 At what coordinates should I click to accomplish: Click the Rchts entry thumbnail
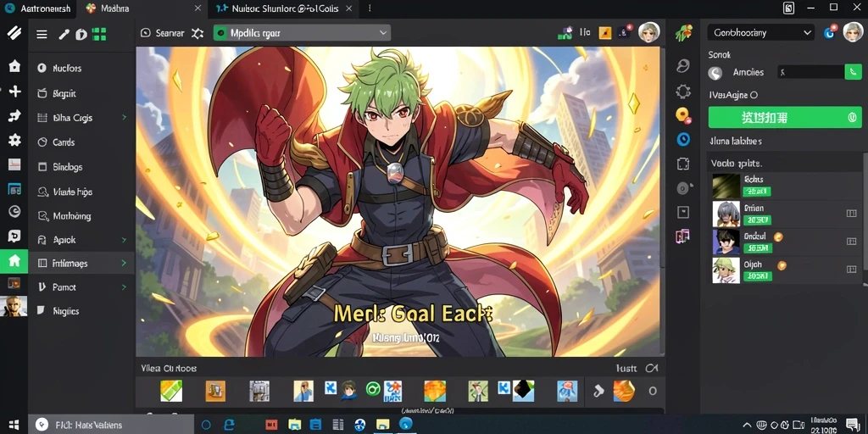point(726,186)
